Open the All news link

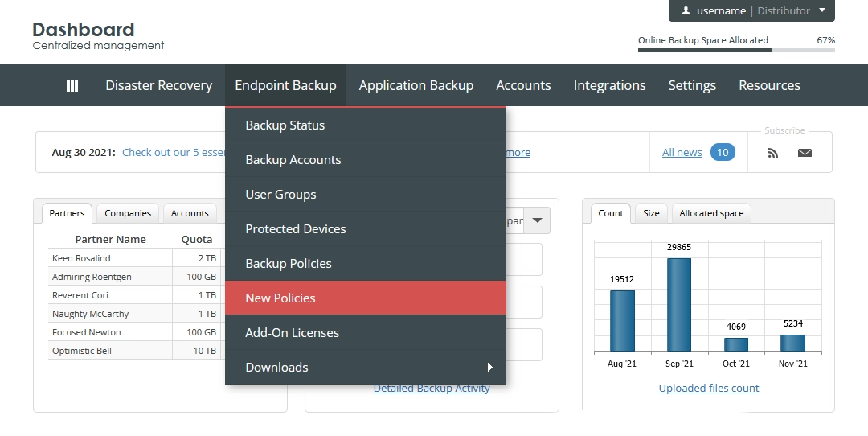coord(682,152)
